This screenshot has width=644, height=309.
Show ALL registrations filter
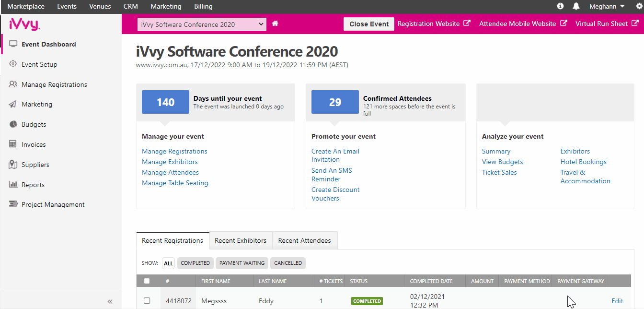pos(168,263)
